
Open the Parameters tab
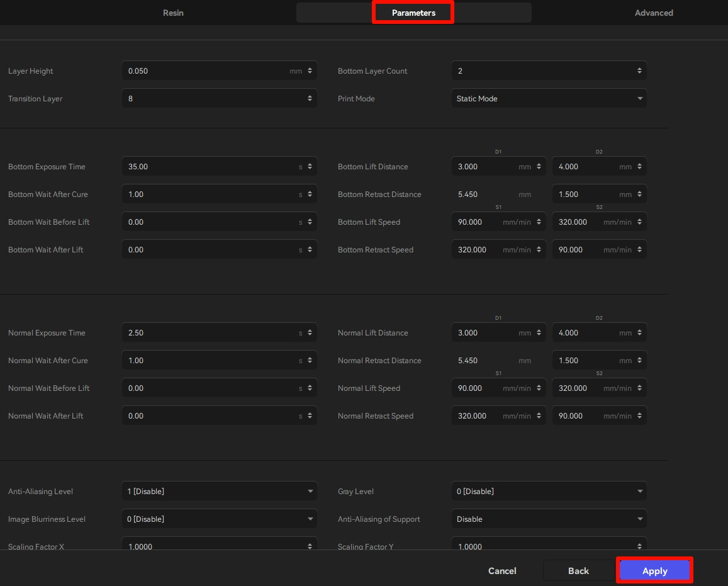click(x=413, y=13)
